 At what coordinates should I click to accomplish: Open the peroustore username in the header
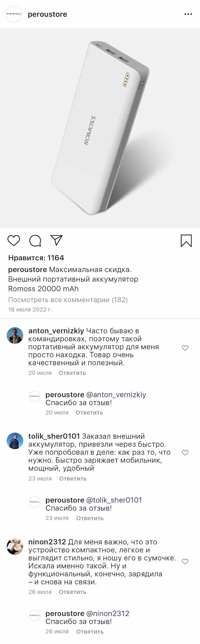click(x=47, y=14)
